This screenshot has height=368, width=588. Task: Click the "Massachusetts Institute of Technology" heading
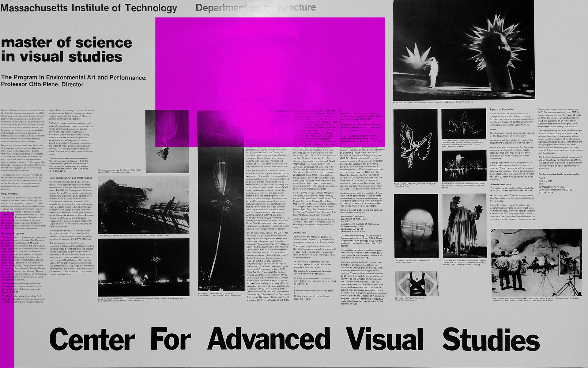tap(89, 8)
